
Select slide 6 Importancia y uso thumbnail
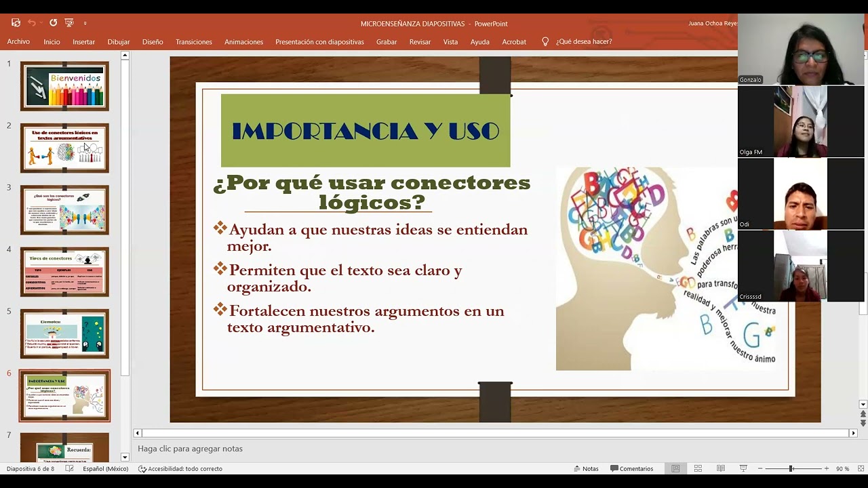64,396
